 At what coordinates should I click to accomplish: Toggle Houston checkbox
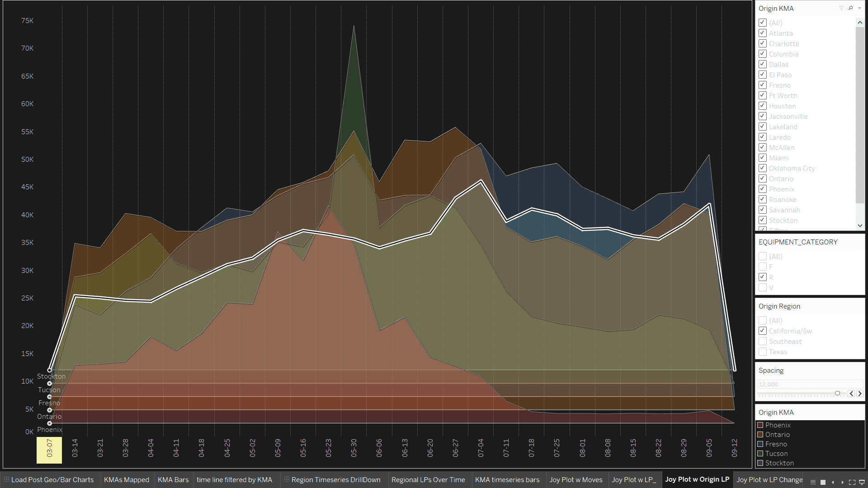pos(763,106)
